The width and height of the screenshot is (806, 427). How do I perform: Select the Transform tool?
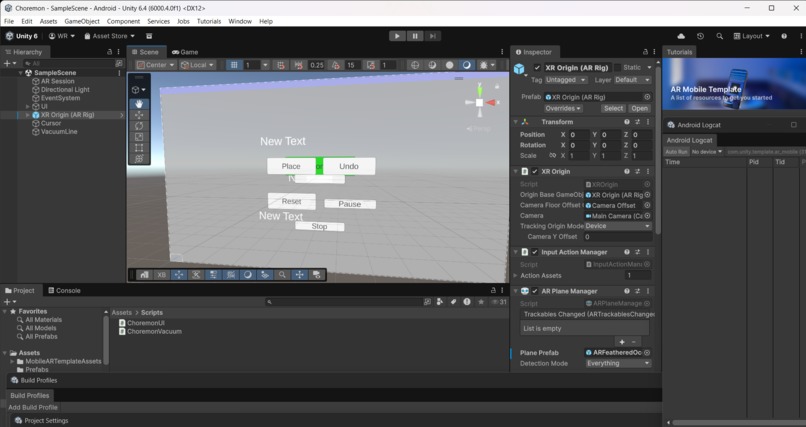point(139,159)
